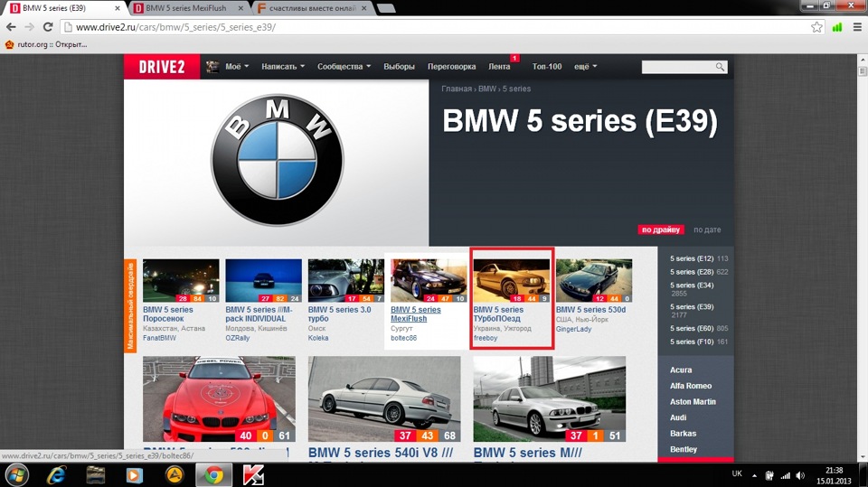Click the volume speaker tray icon
The image size is (868, 487).
coord(800,475)
